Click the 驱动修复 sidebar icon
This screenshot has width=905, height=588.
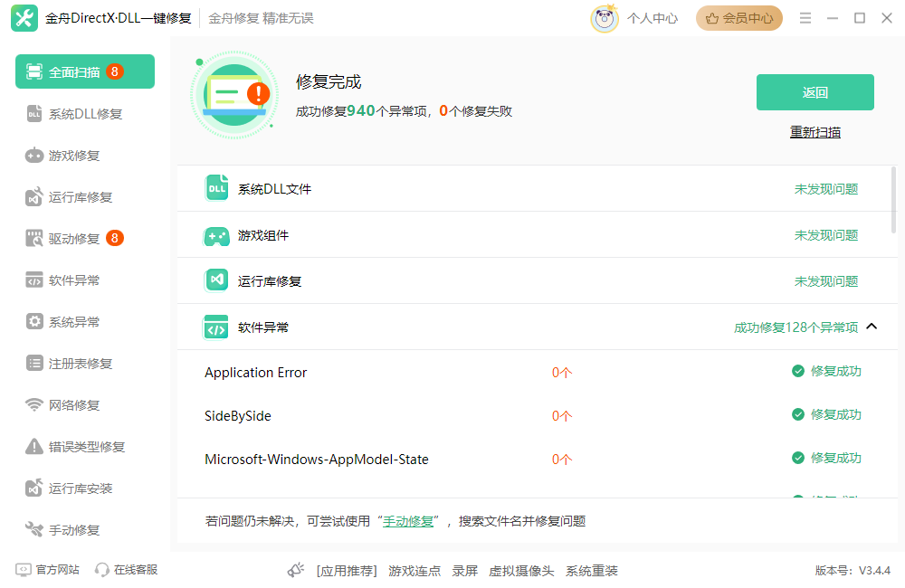point(34,238)
